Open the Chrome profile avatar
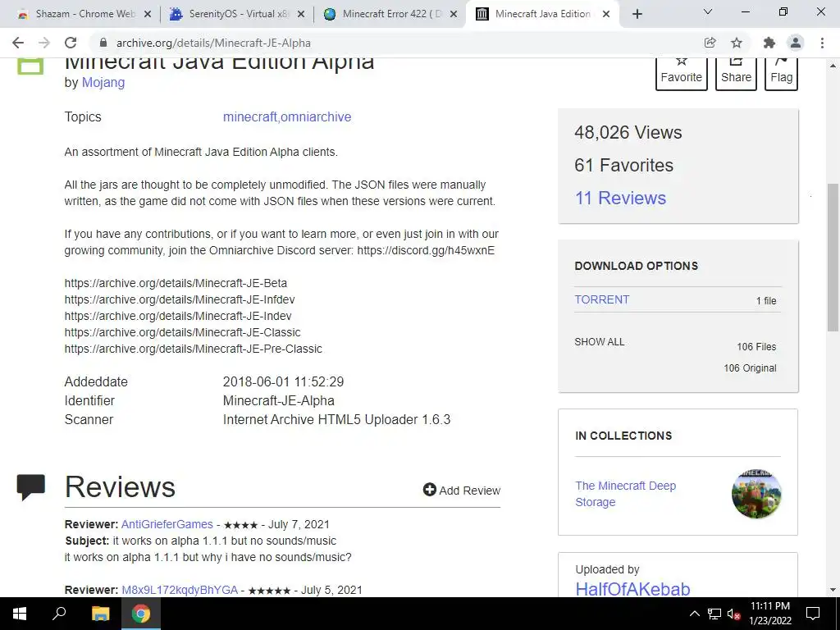Screen dimensions: 840x630 click(796, 43)
